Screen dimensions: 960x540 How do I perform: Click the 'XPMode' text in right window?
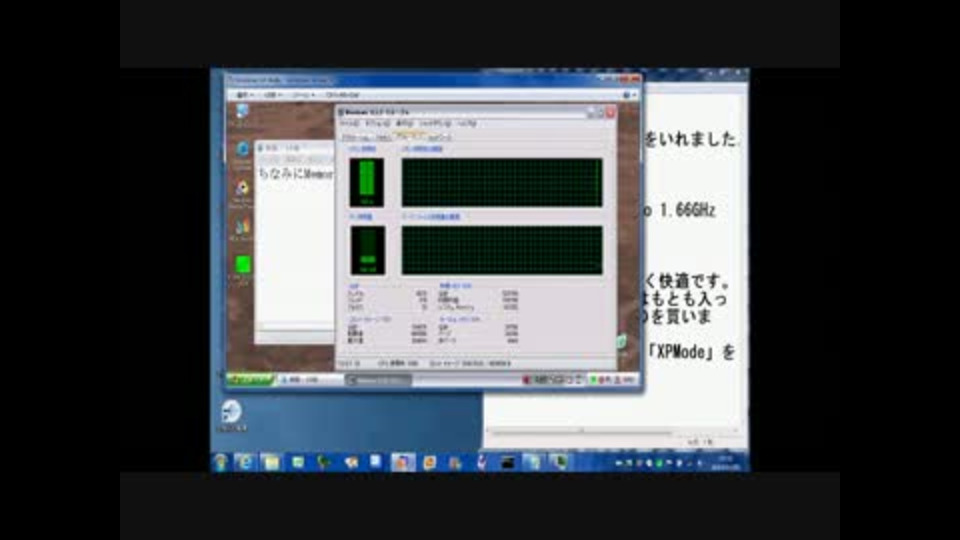tap(683, 352)
